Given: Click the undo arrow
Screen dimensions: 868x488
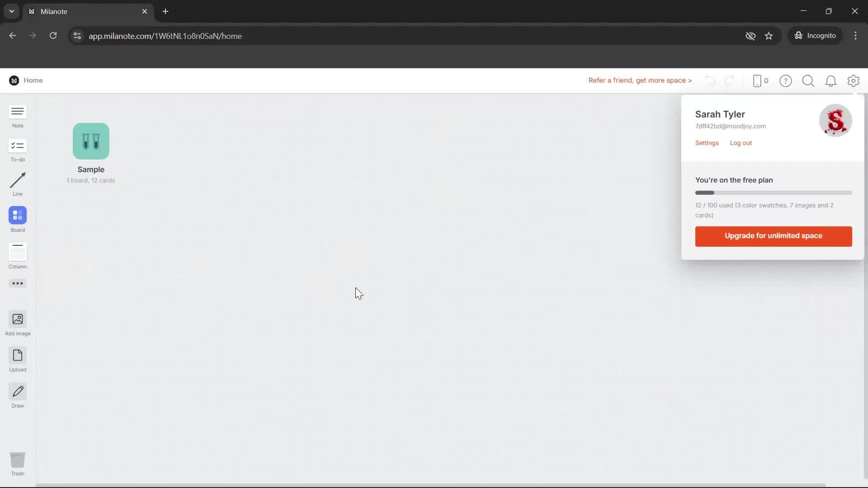Looking at the screenshot, I should [710, 80].
